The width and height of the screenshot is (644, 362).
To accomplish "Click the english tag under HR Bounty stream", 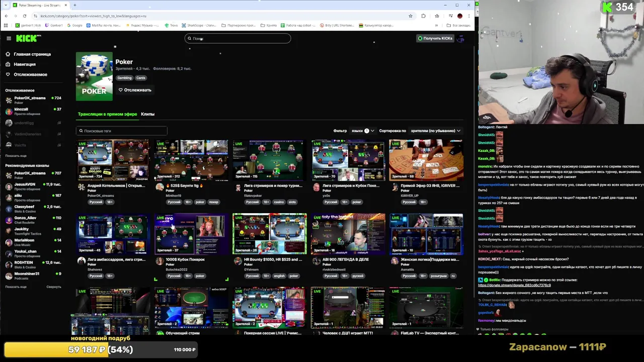I will [279, 276].
